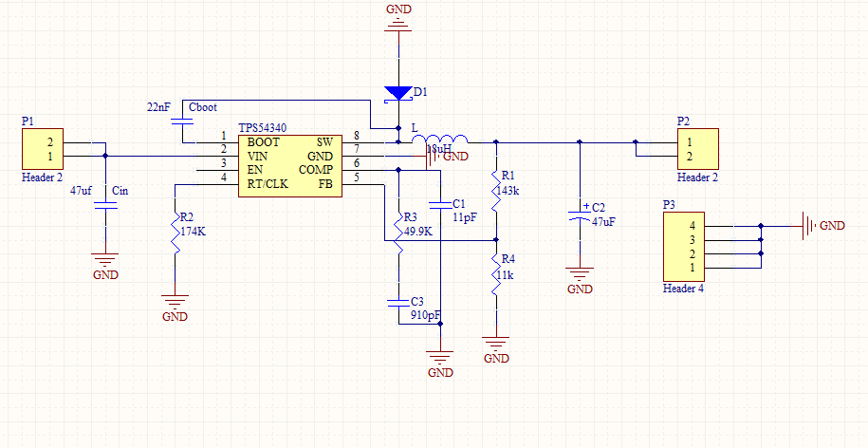This screenshot has height=448, width=868.
Task: Click the BOOT pin name
Action: tap(263, 142)
